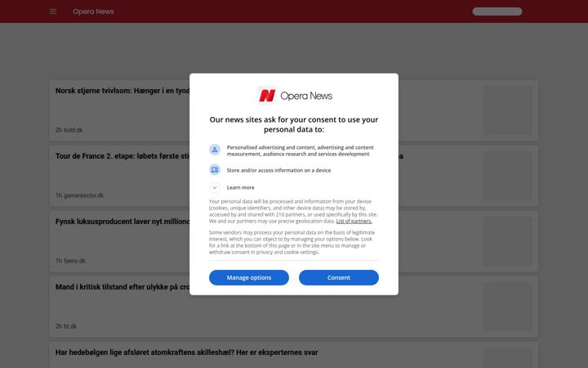Click the Opera News header logo text
The height and width of the screenshot is (368, 588).
93,11
